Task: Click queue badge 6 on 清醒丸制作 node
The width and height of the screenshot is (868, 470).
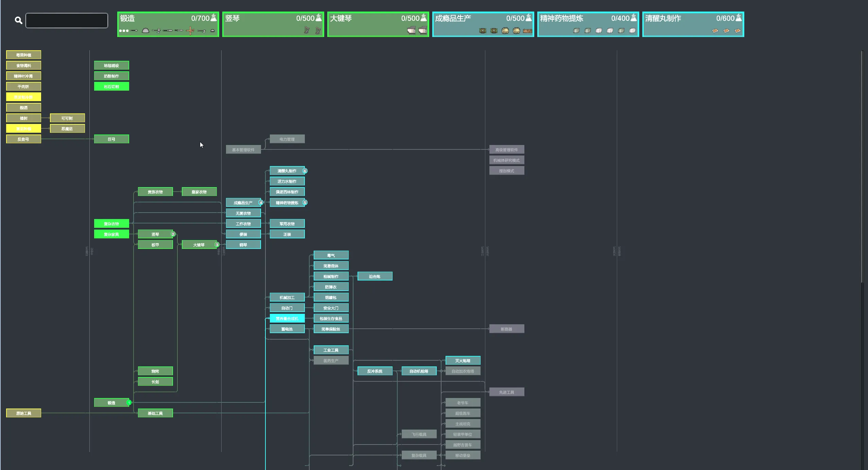Action: (x=305, y=171)
